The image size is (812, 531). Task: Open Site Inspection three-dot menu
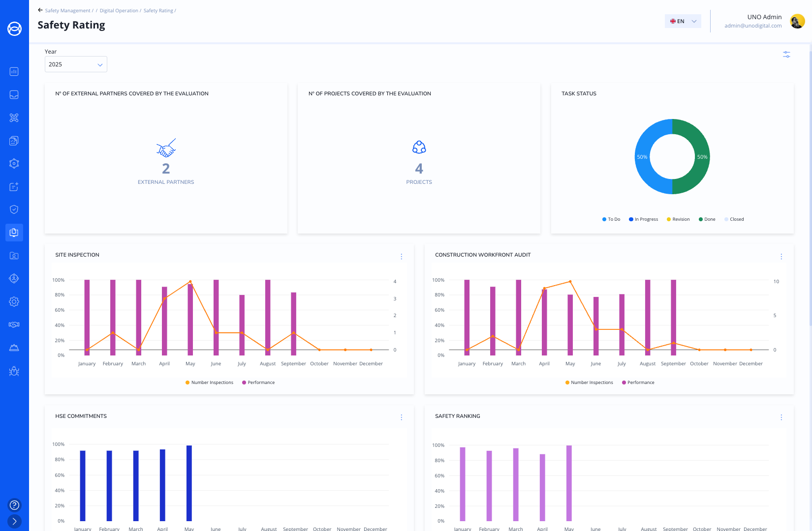tap(402, 257)
